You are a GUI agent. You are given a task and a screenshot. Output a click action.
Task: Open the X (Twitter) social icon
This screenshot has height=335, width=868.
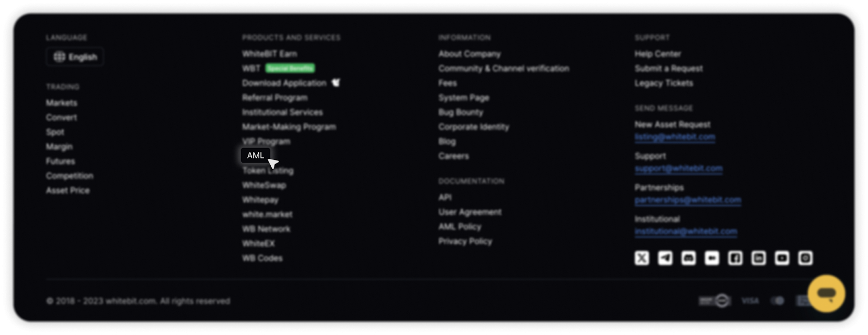pos(642,258)
